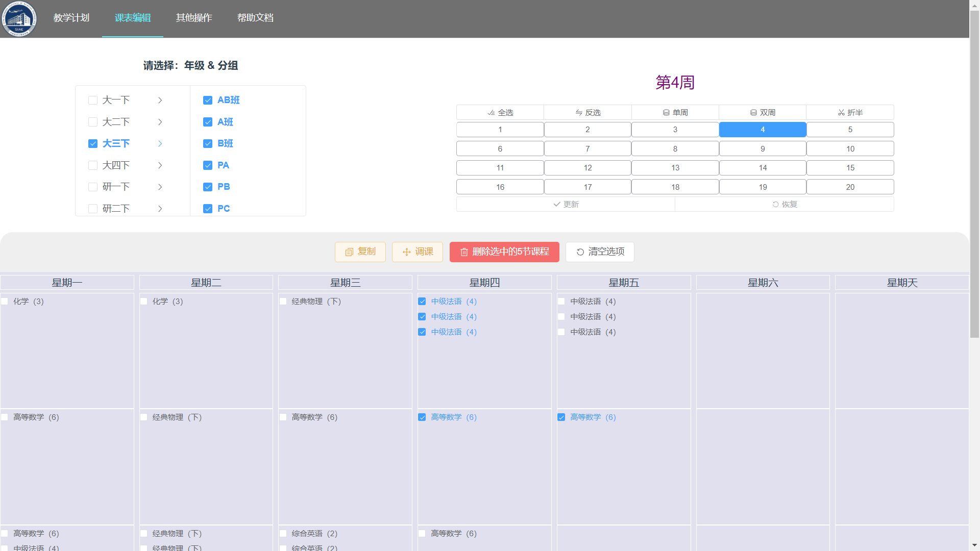Uncheck Friday's 高等数学 (6)
This screenshot has height=551, width=980.
(561, 417)
